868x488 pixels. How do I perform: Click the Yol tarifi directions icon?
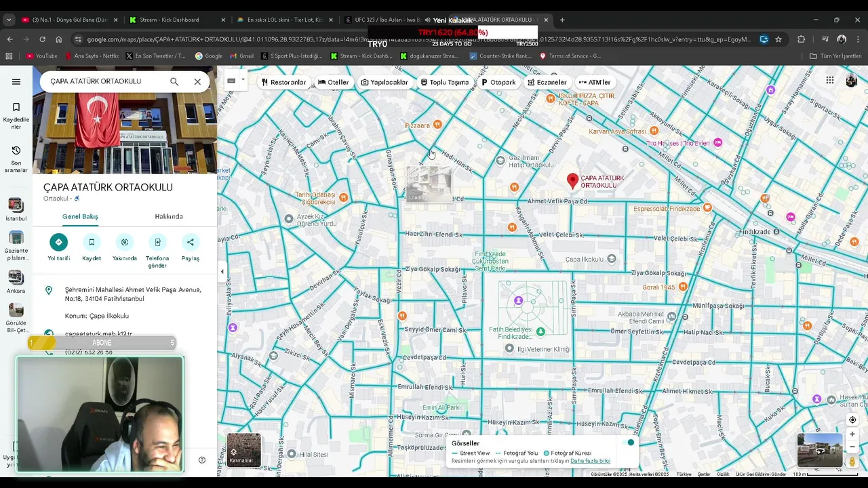point(58,242)
